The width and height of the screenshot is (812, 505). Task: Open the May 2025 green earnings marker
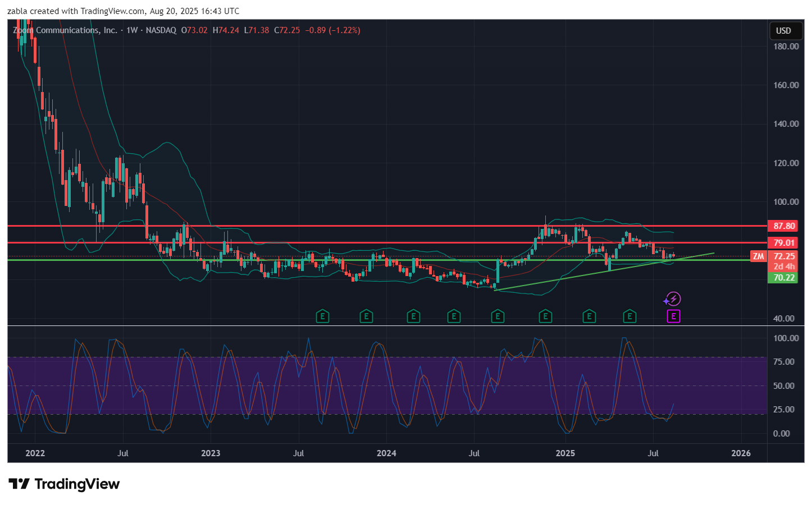point(629,316)
